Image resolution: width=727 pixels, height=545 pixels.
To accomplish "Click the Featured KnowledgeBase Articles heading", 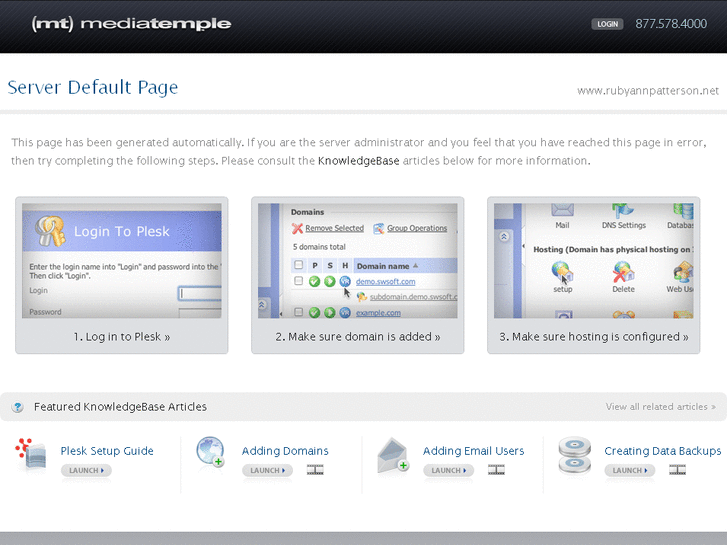I will click(x=120, y=407).
